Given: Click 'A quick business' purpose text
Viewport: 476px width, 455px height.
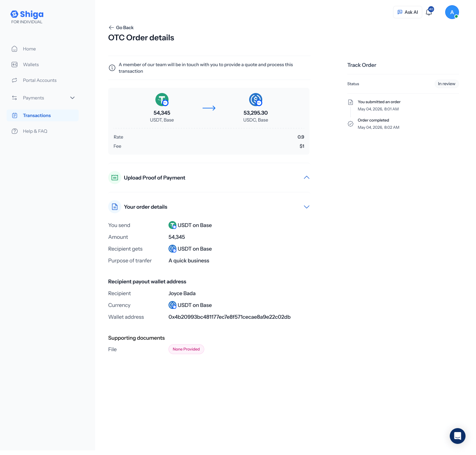Looking at the screenshot, I should (x=189, y=260).
